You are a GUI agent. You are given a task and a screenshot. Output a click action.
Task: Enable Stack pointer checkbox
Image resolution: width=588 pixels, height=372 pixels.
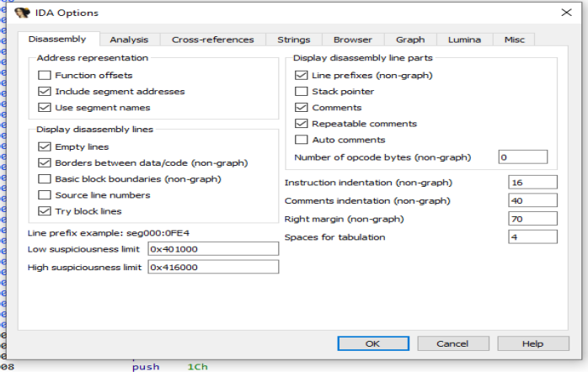click(301, 92)
